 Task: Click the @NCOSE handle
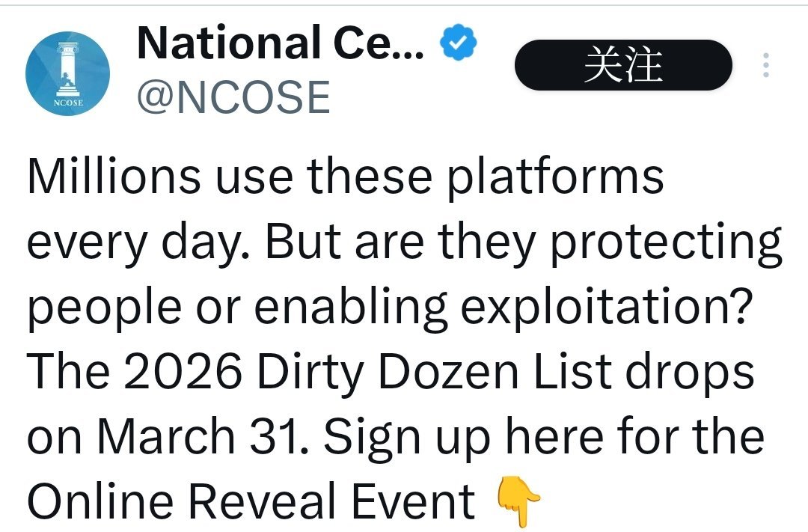(x=233, y=97)
